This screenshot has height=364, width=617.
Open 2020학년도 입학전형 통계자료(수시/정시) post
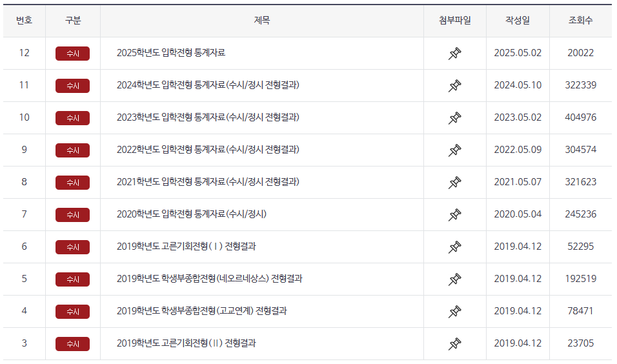pos(192,214)
